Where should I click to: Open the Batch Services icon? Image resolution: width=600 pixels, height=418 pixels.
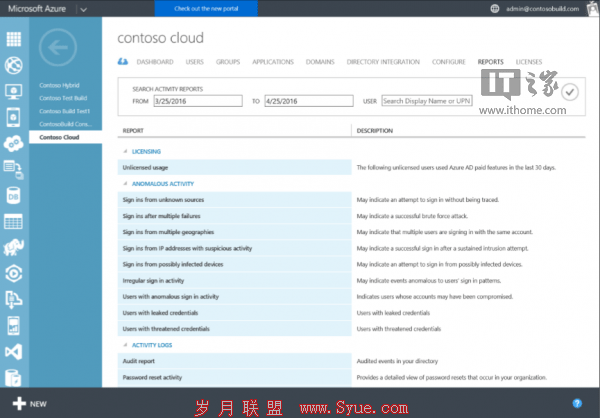14,170
